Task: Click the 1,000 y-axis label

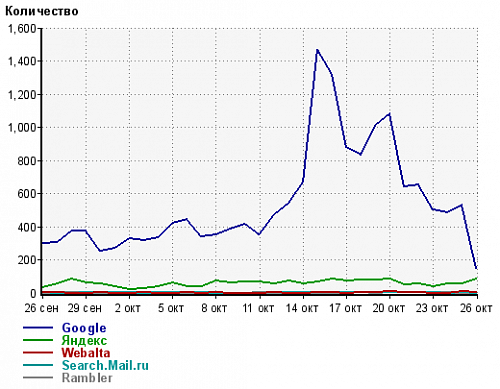Action: point(22,128)
